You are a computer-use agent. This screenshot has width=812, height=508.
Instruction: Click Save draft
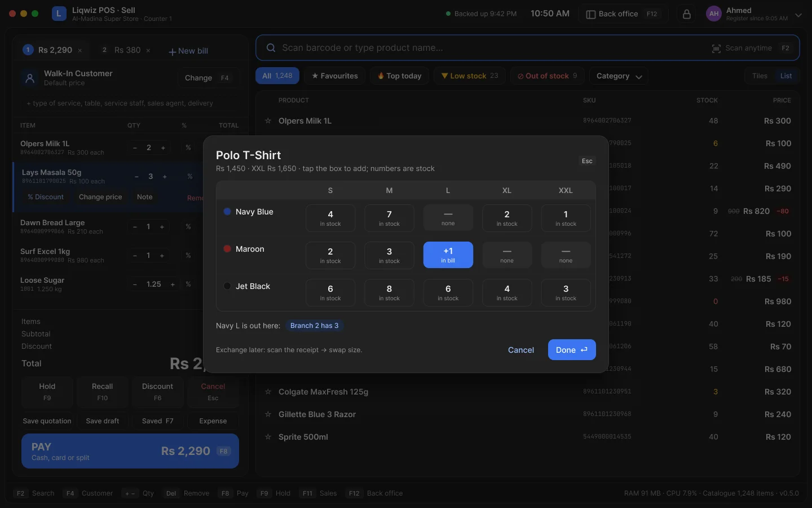103,421
